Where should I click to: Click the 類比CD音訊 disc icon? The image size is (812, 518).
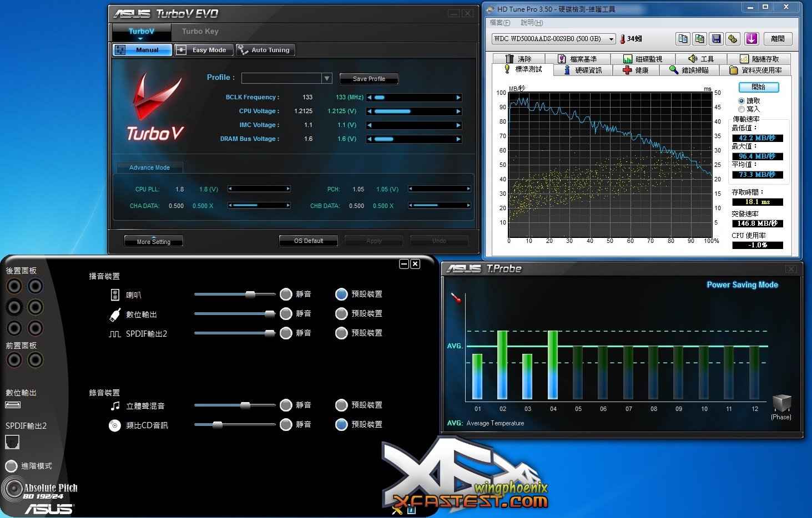click(x=115, y=425)
